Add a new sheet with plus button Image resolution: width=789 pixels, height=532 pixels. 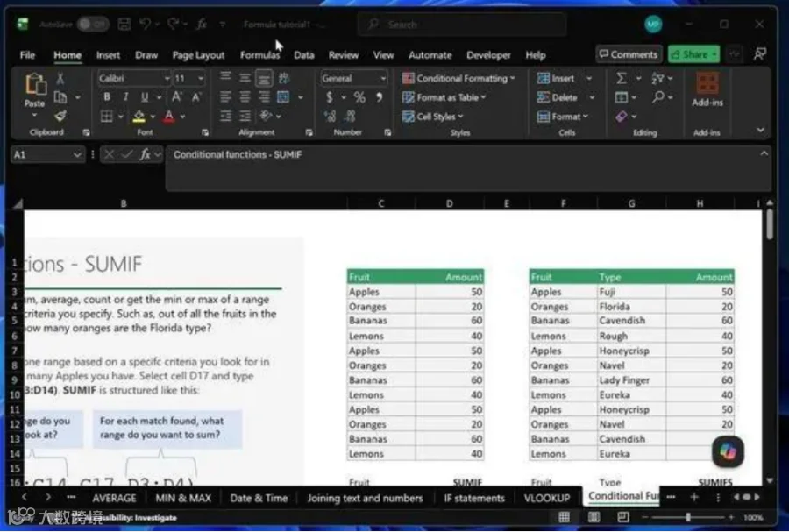point(694,497)
